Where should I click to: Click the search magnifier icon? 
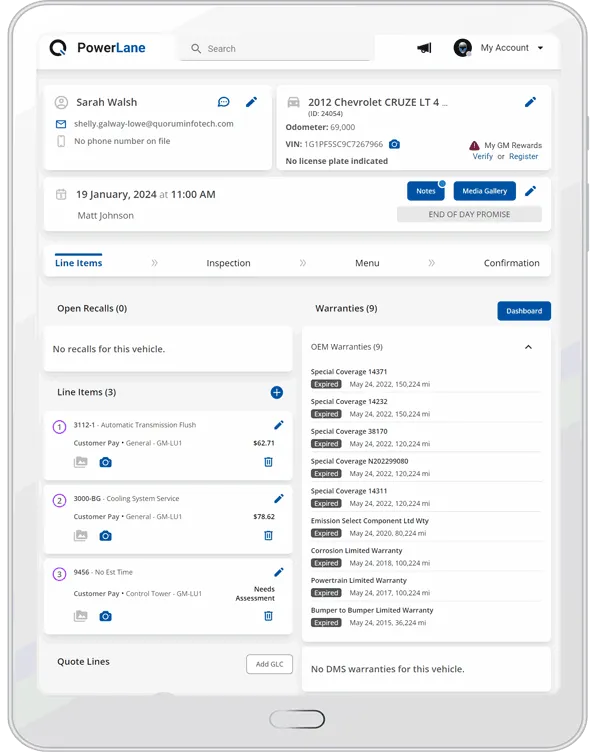[196, 49]
